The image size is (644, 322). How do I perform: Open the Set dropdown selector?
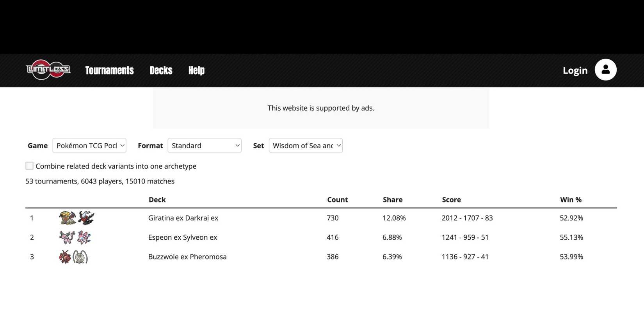pos(306,146)
